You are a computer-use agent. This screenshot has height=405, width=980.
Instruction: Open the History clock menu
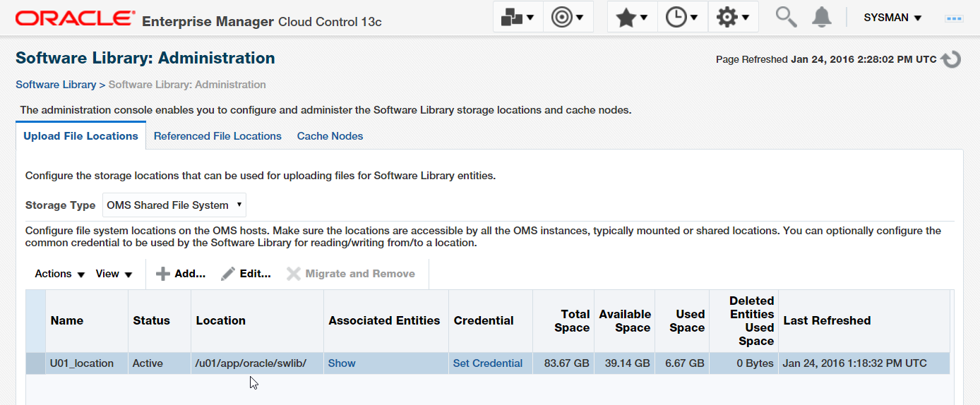682,17
